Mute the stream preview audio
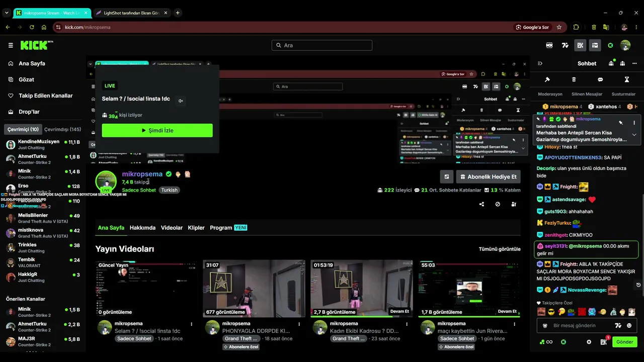Image resolution: width=644 pixels, height=362 pixels. coord(181,101)
